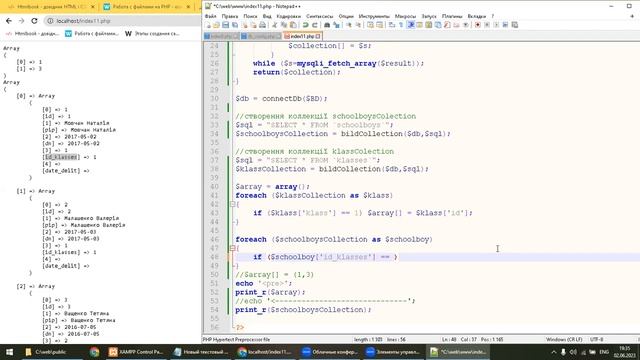
Task: Paste from clipboard using toolbar icon
Action: point(293,25)
